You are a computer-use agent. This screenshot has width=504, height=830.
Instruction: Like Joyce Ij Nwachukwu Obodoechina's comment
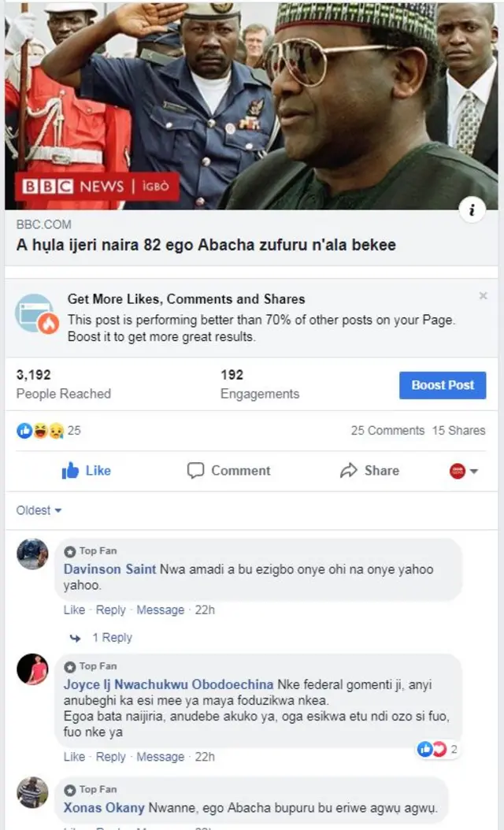73,757
